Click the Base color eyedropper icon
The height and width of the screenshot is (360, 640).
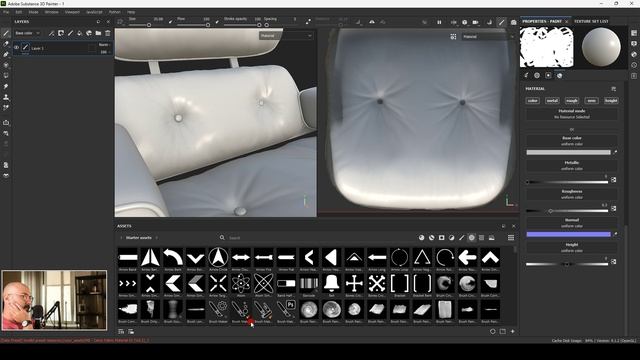pos(615,152)
